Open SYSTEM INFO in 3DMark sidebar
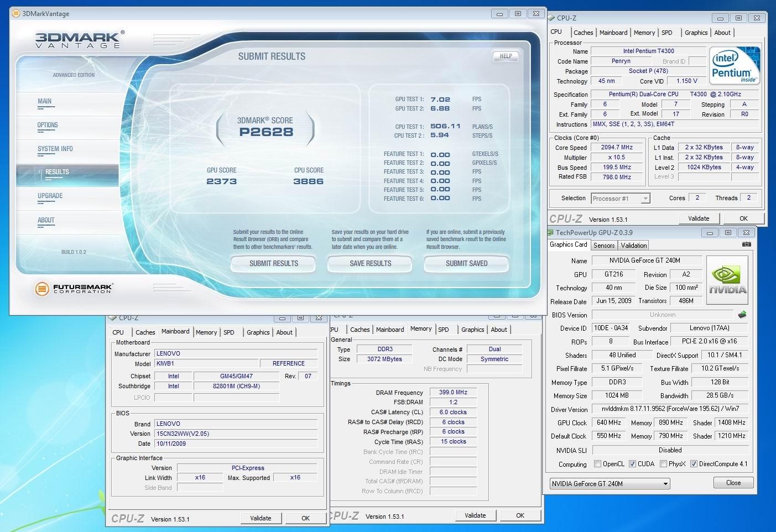 click(55, 149)
